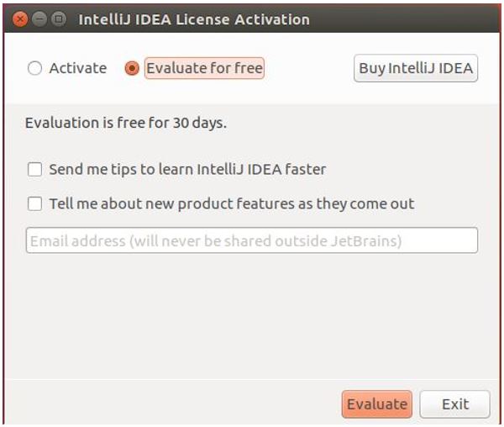Click the IntelliJ IDEA License Activation title bar
The image size is (504, 427).
click(194, 19)
